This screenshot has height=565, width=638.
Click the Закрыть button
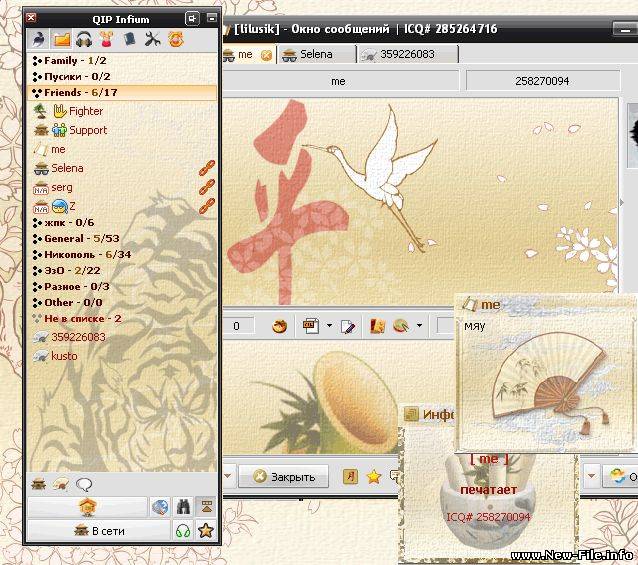[x=284, y=477]
